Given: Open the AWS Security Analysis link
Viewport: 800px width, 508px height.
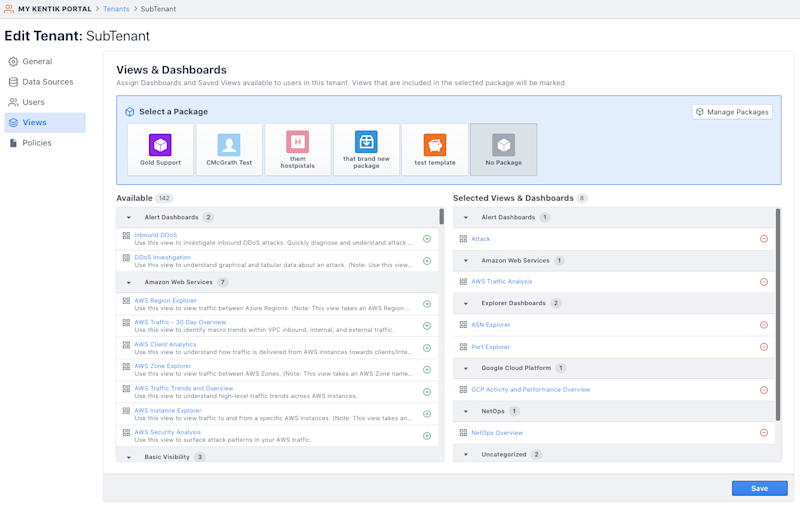Looking at the screenshot, I should [167, 433].
